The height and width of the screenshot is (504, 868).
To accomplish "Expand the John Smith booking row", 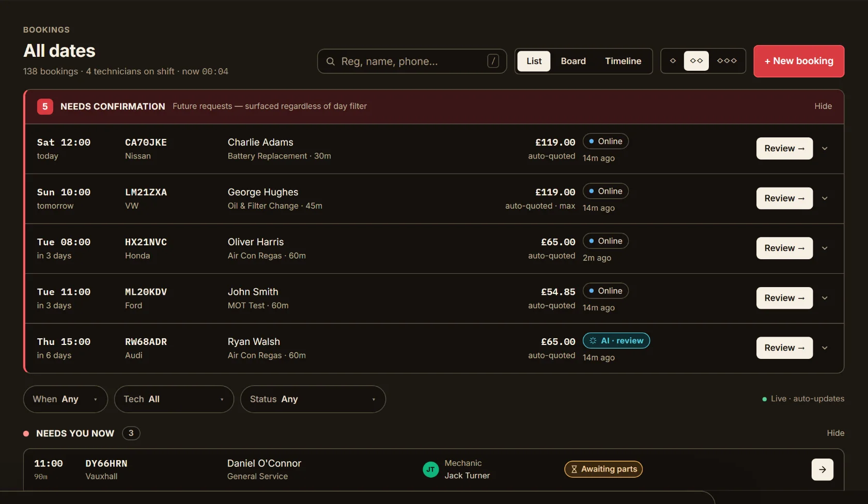I will point(825,298).
